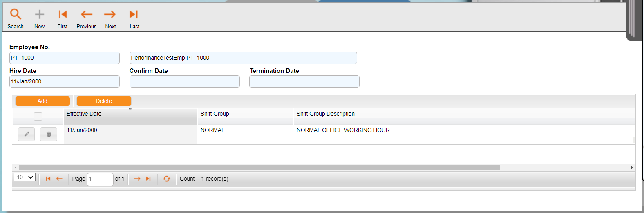Tick the select-all checkbox in grid header
This screenshot has width=644, height=213.
point(38,117)
